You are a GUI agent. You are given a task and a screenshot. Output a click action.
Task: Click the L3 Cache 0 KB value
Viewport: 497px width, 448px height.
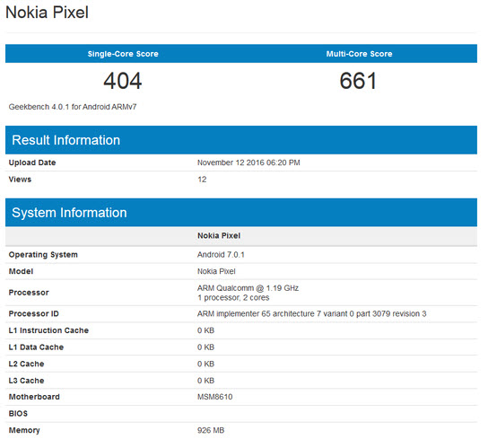(205, 381)
